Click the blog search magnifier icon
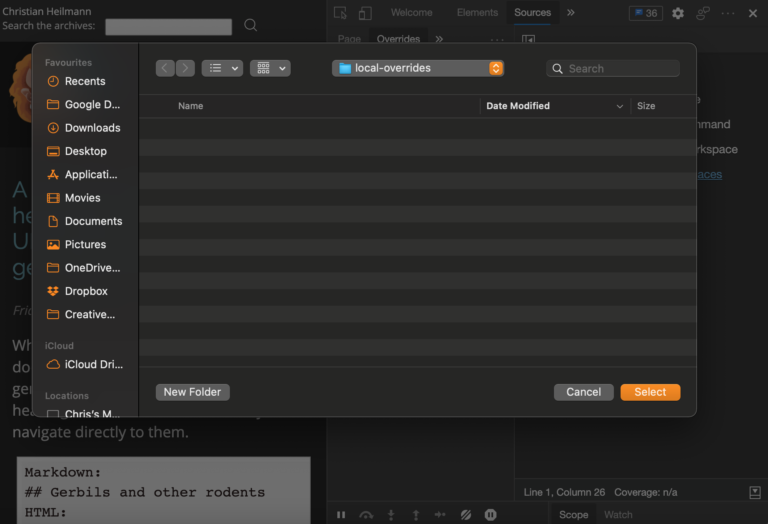768x524 pixels. (250, 25)
